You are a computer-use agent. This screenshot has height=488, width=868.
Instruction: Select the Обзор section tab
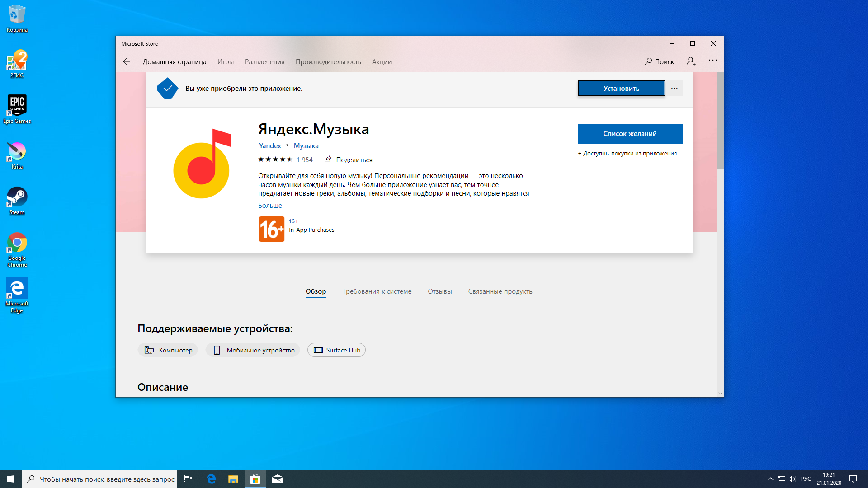(316, 291)
